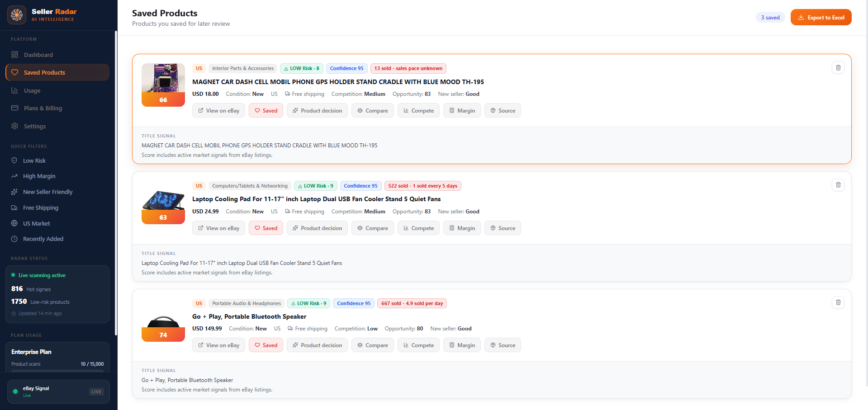Navigate to Plans & Billing
Image resolution: width=868 pixels, height=410 pixels.
(x=57, y=108)
